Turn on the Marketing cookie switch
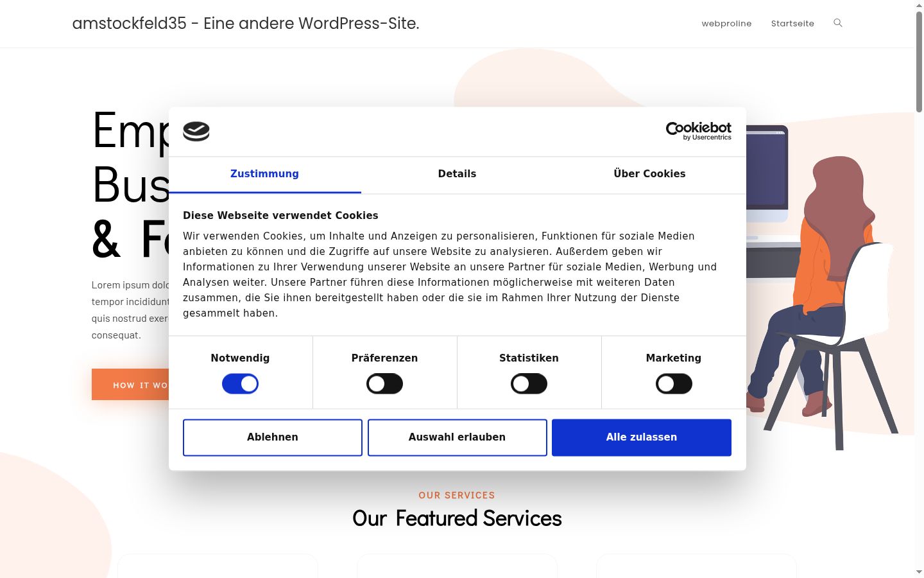 [674, 384]
